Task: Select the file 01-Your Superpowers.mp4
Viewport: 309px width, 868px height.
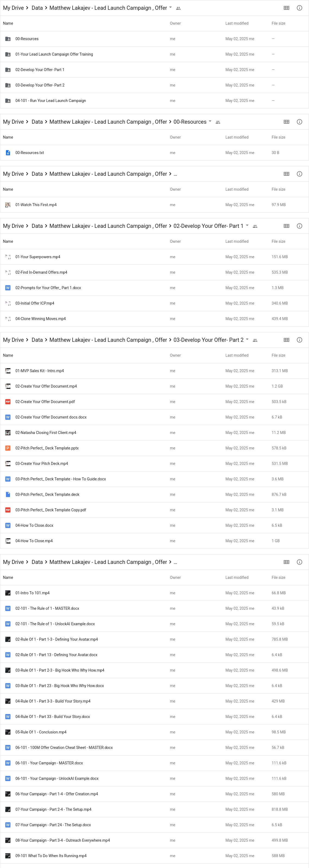Action: (x=154, y=257)
